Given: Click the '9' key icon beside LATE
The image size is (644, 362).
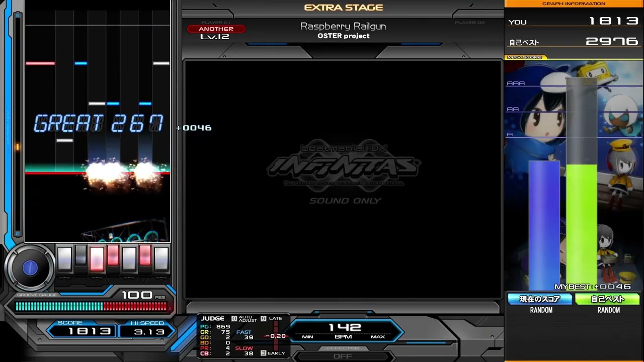Looking at the screenshot, I should tap(263, 319).
